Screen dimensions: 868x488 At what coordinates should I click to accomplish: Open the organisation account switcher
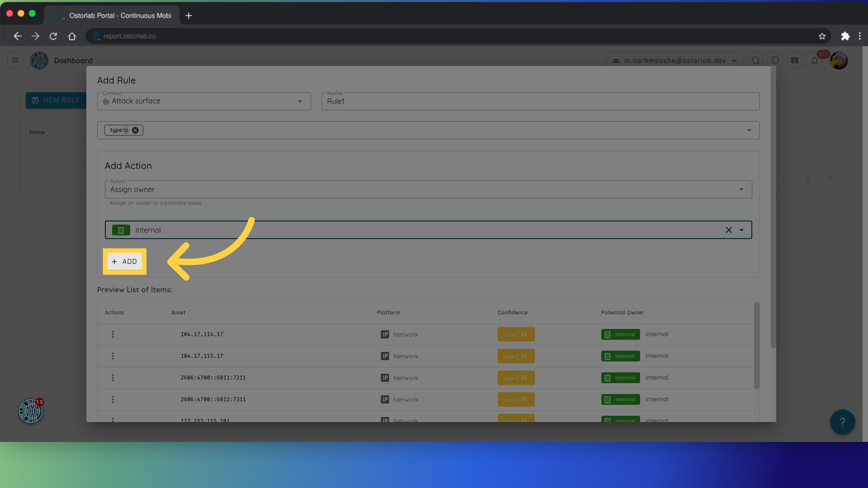(675, 61)
